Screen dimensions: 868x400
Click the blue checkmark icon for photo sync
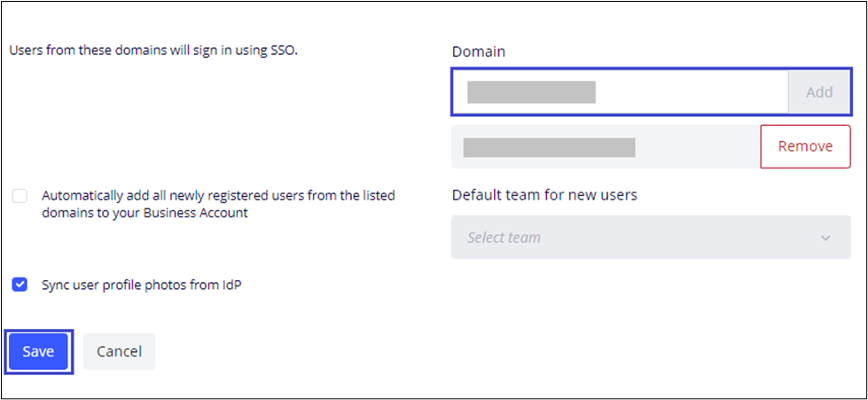[x=20, y=285]
